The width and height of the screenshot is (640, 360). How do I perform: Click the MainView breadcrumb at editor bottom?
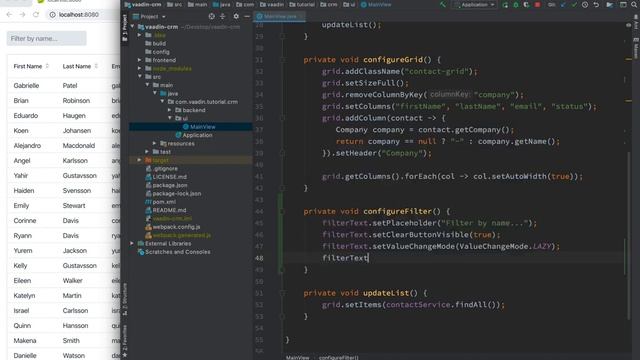298,358
